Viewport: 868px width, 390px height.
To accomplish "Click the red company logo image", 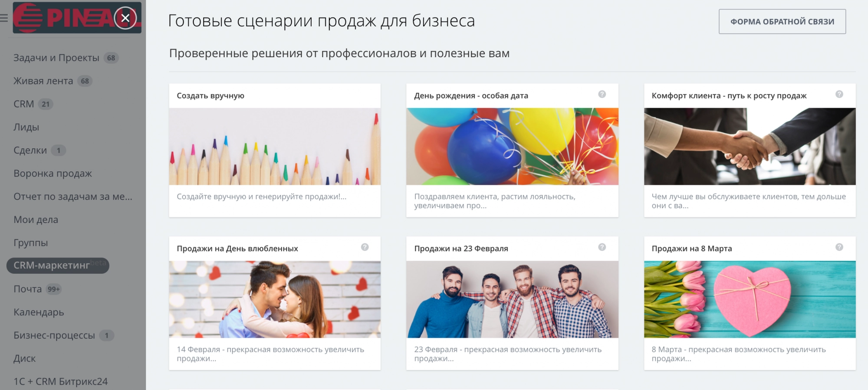I will click(77, 18).
